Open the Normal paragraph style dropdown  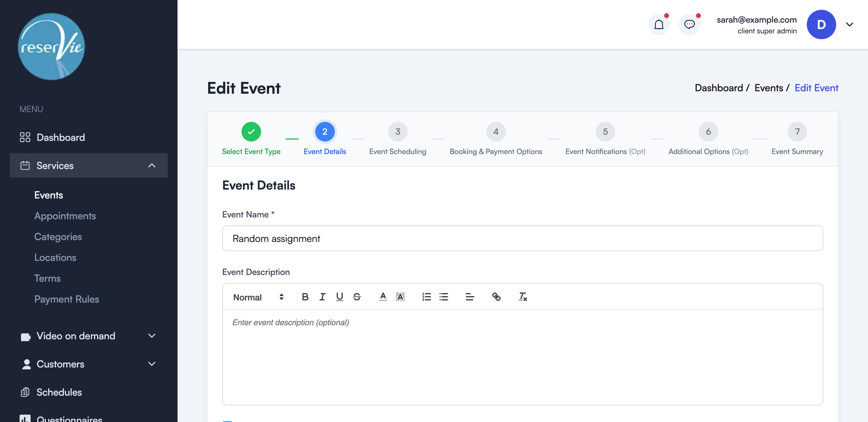click(258, 297)
